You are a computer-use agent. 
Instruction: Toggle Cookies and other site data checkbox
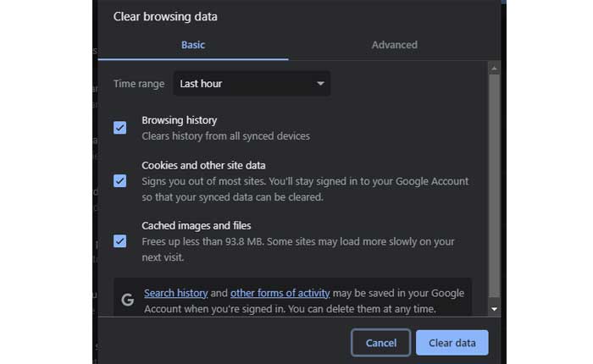[x=120, y=180]
